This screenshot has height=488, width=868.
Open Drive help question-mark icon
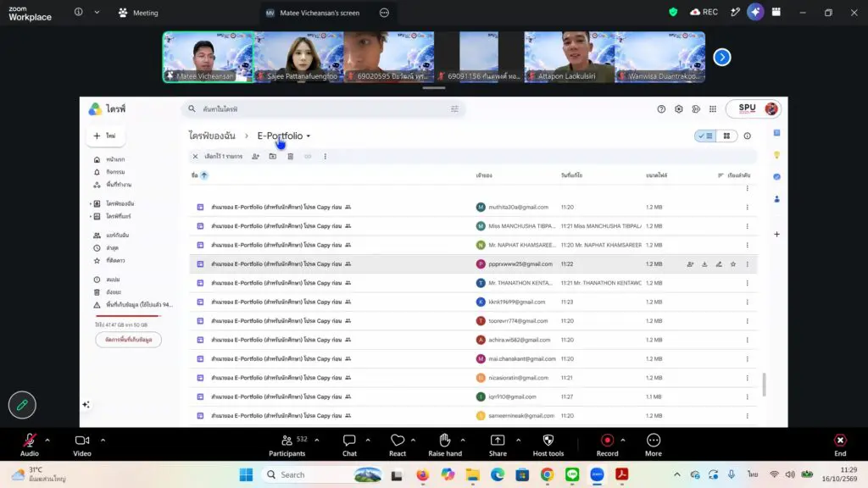661,109
